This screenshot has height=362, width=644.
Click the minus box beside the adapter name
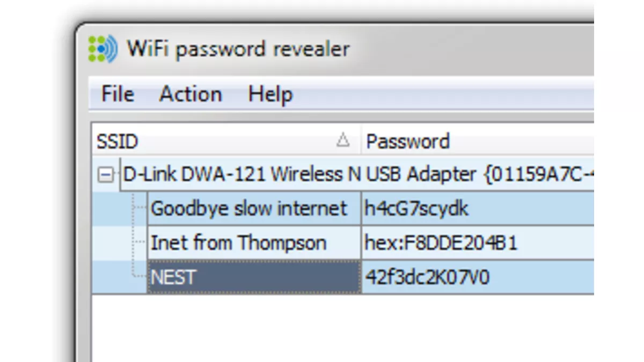point(105,174)
